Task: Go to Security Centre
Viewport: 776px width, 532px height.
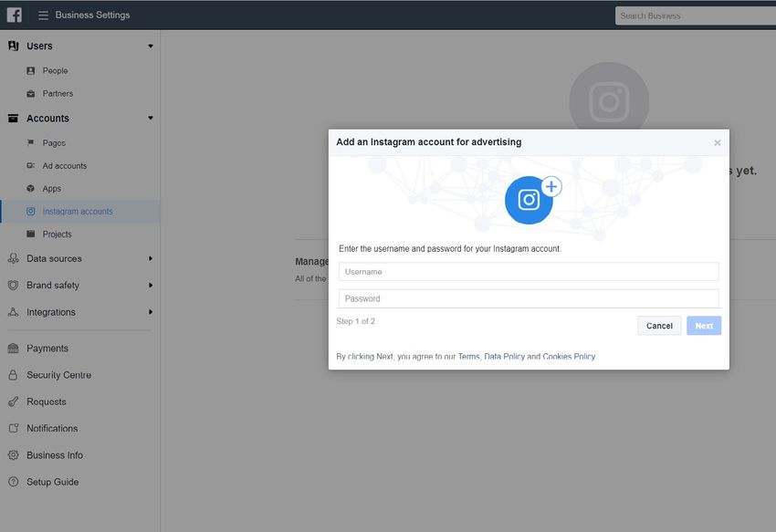Action: [x=59, y=375]
